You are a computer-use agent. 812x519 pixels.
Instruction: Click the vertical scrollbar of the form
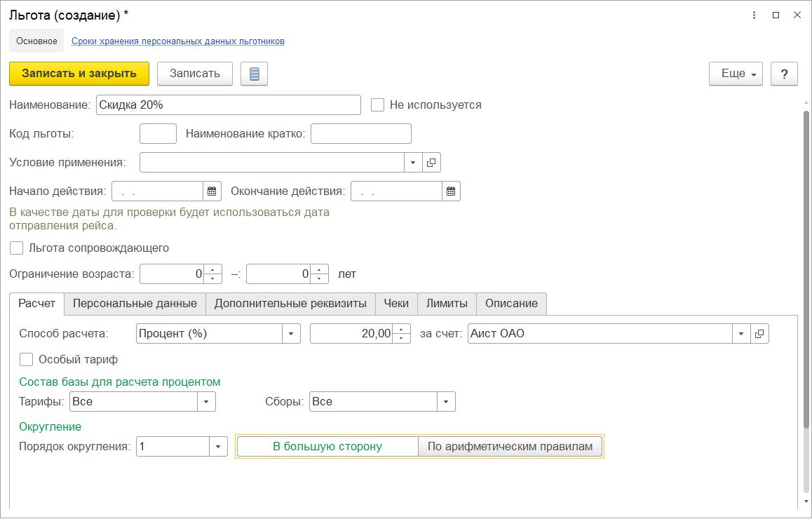(806, 269)
